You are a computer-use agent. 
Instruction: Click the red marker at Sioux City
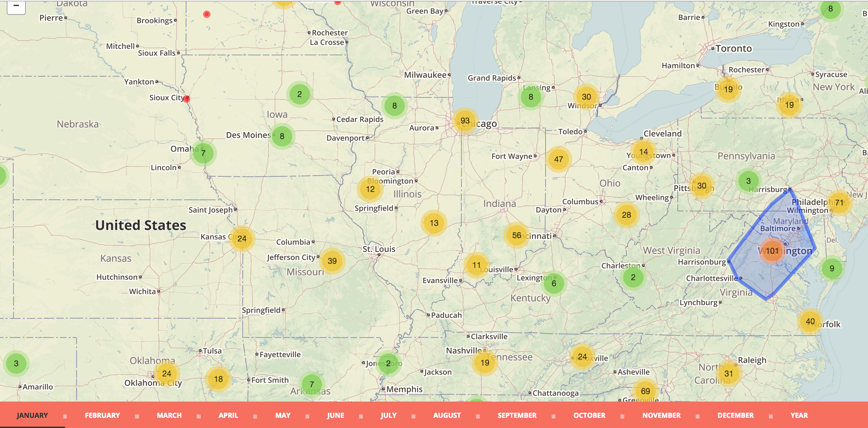point(186,98)
